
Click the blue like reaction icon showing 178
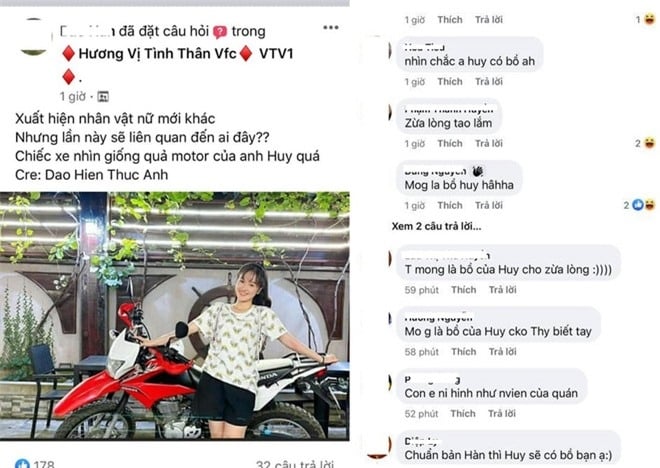22,463
